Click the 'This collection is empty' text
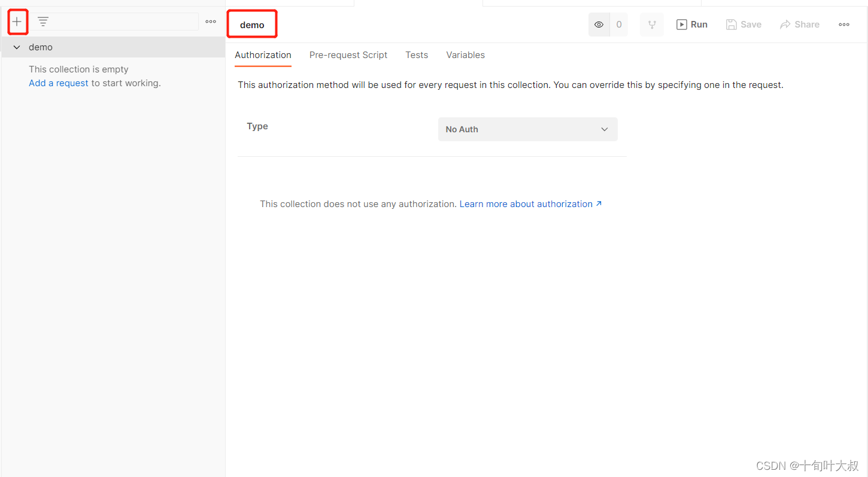This screenshot has height=477, width=868. click(x=78, y=69)
